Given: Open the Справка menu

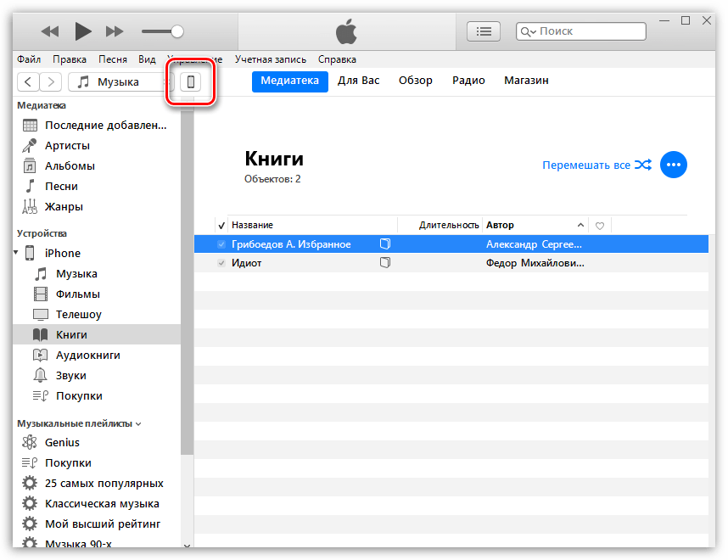Looking at the screenshot, I should pyautogui.click(x=337, y=59).
